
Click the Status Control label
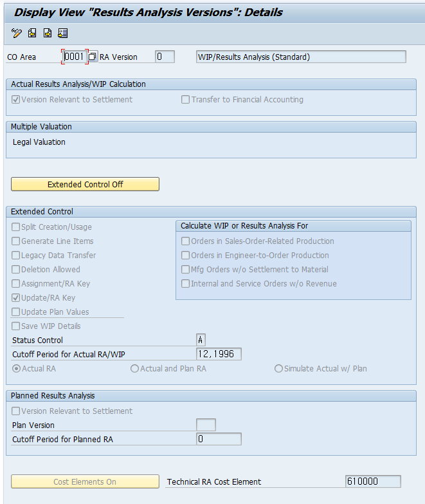click(x=37, y=340)
